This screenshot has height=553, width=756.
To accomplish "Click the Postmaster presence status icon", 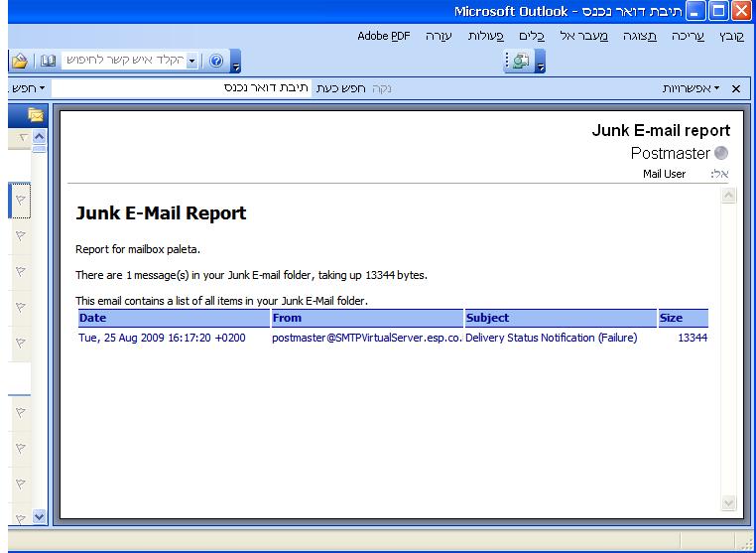I will coord(721,153).
